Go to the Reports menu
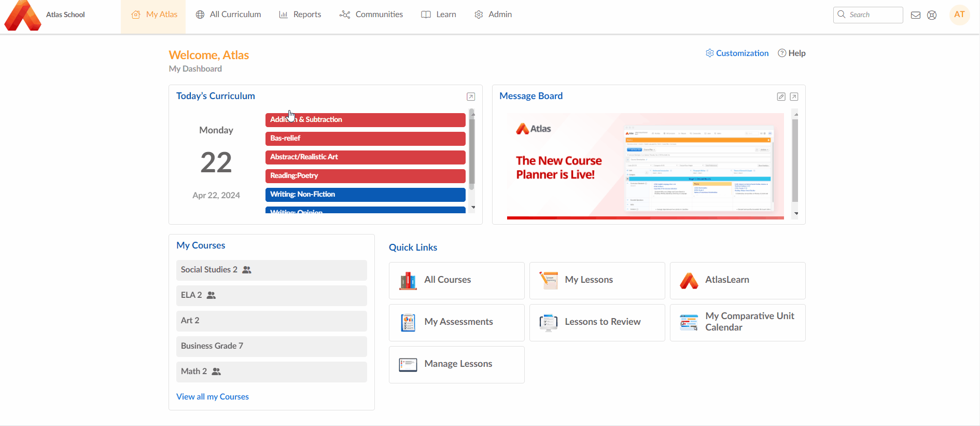This screenshot has height=426, width=980. (x=300, y=15)
